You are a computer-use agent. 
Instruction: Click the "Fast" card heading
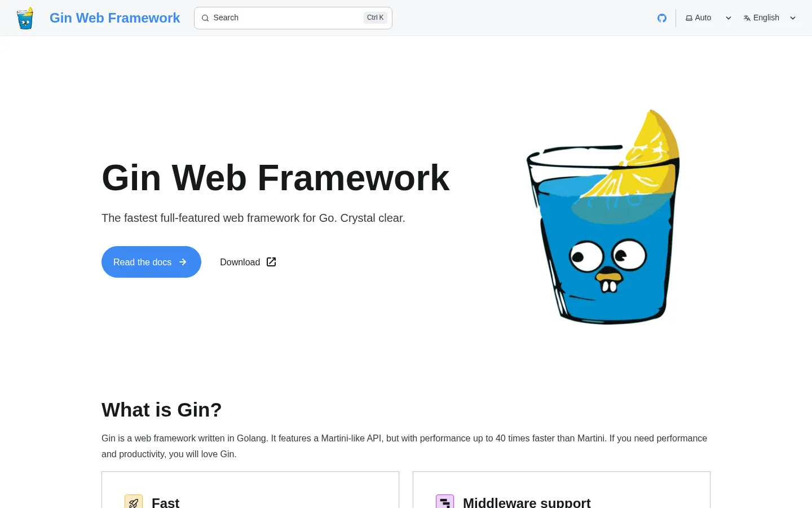[x=165, y=502]
